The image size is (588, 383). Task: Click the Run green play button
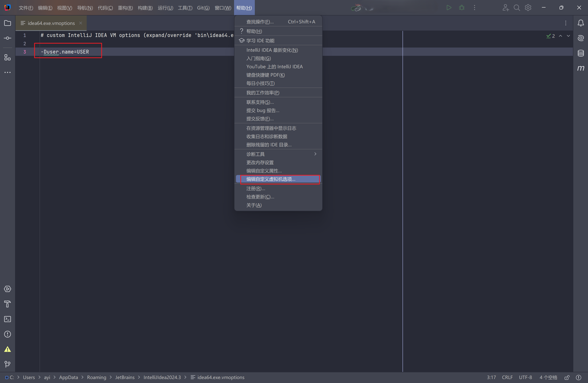449,8
